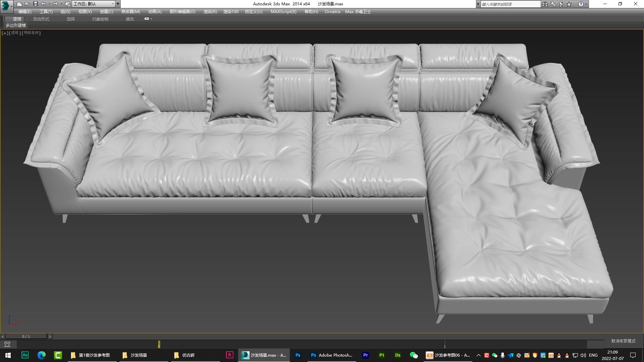Image resolution: width=644 pixels, height=362 pixels.
Task: Open the [明暗处理] viewport shading menu
Action: coord(31,33)
